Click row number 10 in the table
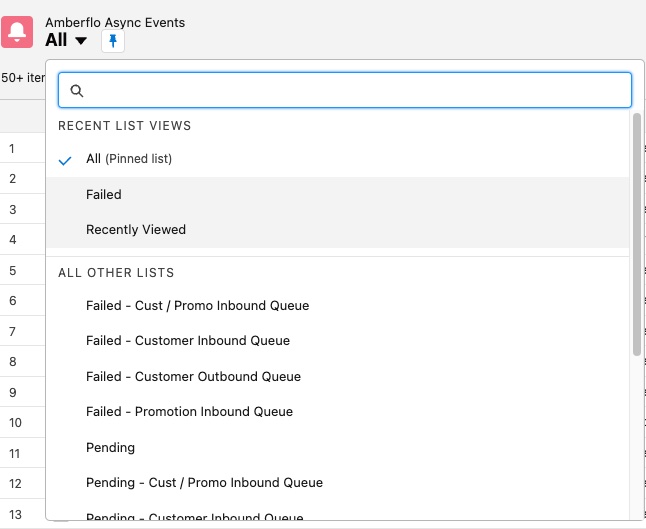 [x=15, y=422]
